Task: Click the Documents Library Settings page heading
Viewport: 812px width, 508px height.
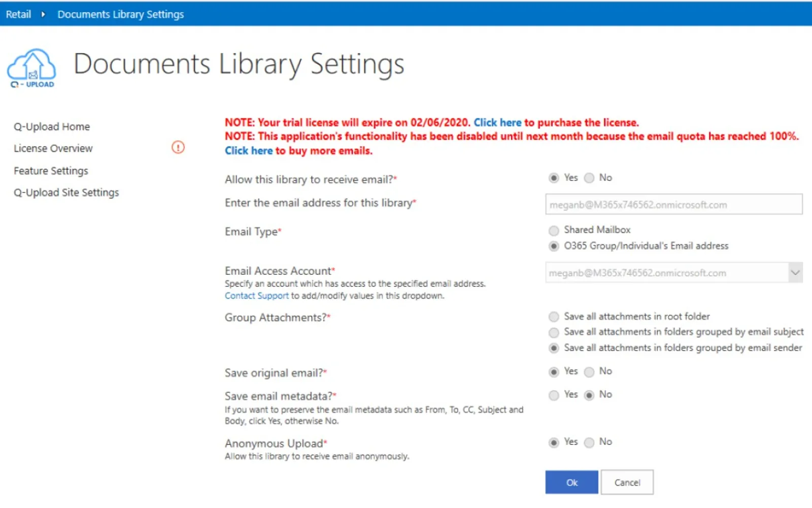Action: (239, 65)
